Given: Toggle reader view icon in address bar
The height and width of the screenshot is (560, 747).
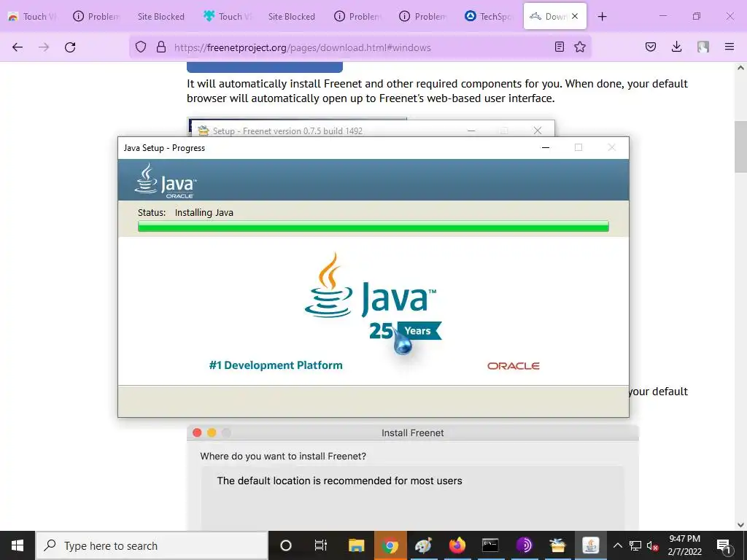Looking at the screenshot, I should coord(560,47).
